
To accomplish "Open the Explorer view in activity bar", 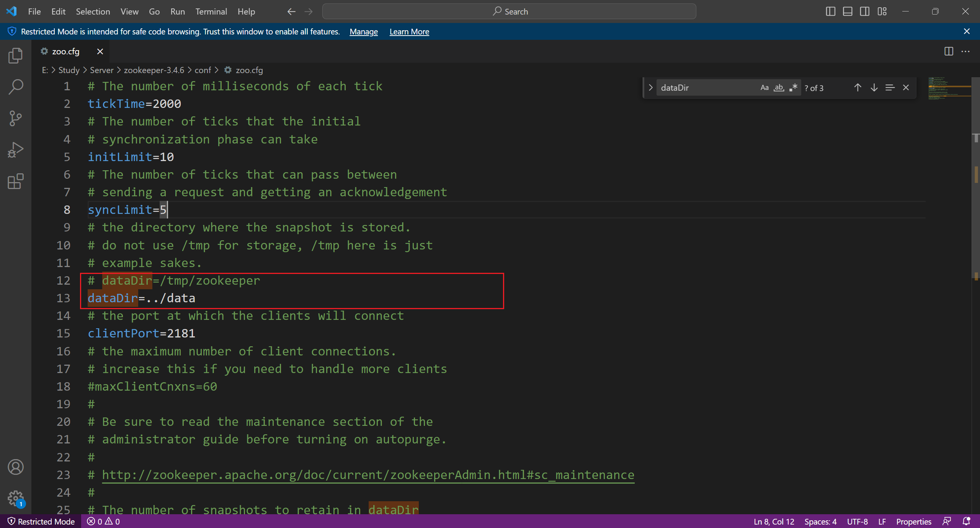I will 15,55.
